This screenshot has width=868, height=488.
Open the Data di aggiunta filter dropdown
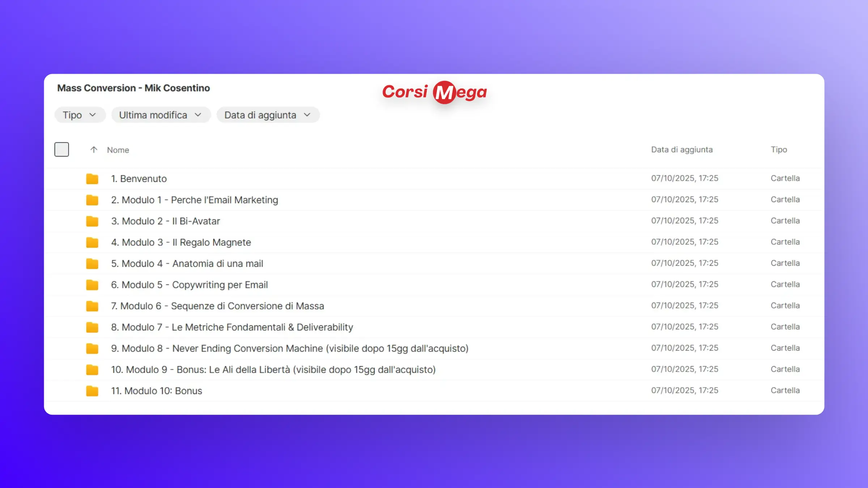[x=268, y=115]
